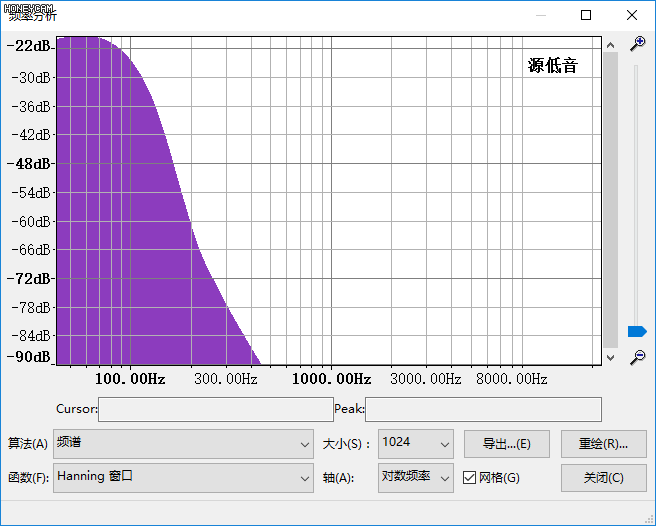The width and height of the screenshot is (656, 526).
Task: Click the 重绘(R)... replot button
Action: (603, 444)
